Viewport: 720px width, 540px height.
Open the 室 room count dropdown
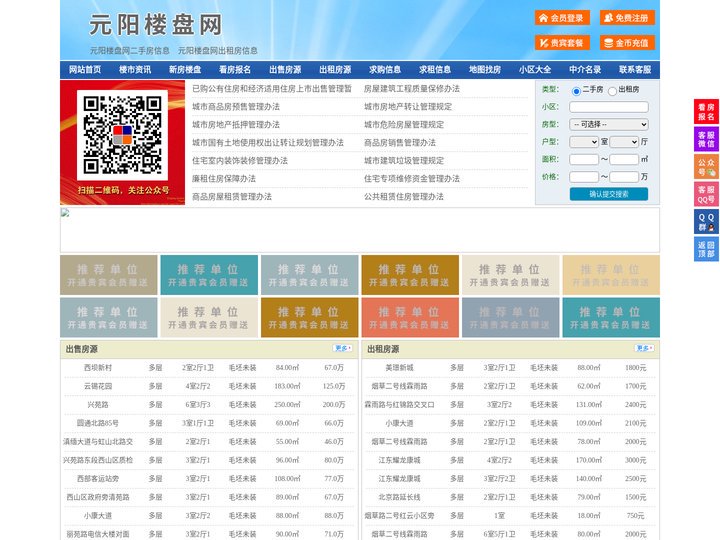(584, 142)
